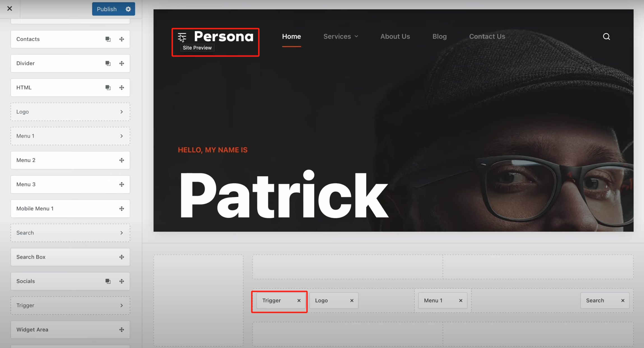Select the Menu 1 chip in header row
Screen dimensions: 644x348
433,300
